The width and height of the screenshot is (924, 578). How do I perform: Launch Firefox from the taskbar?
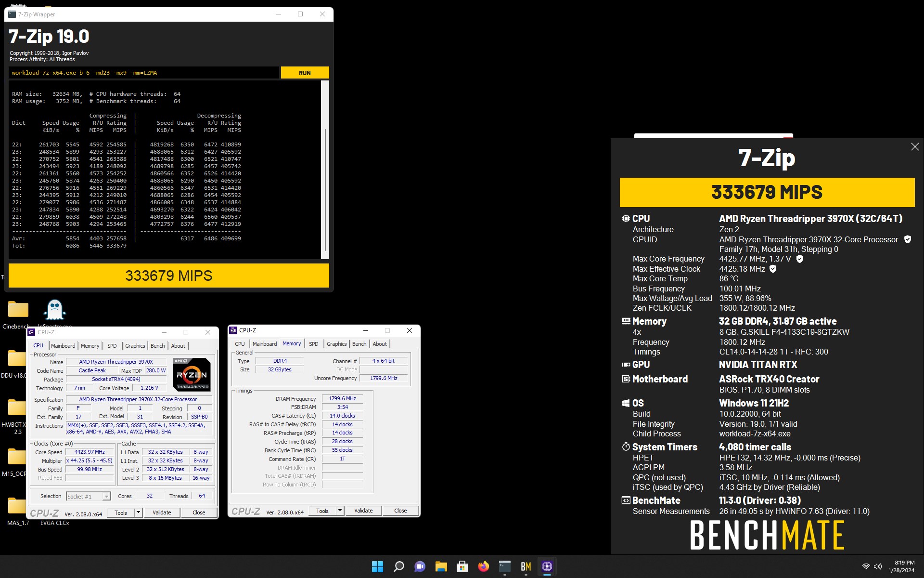(x=483, y=566)
